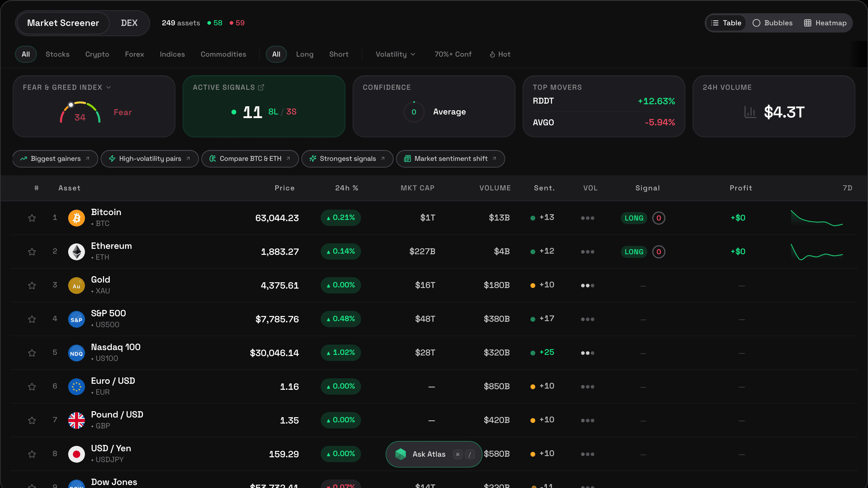Click the Fear & Greed gauge
The image size is (868, 488).
coord(80,112)
